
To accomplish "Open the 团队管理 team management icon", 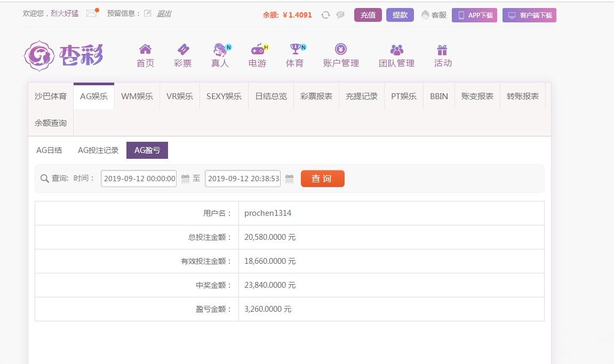I will click(396, 50).
